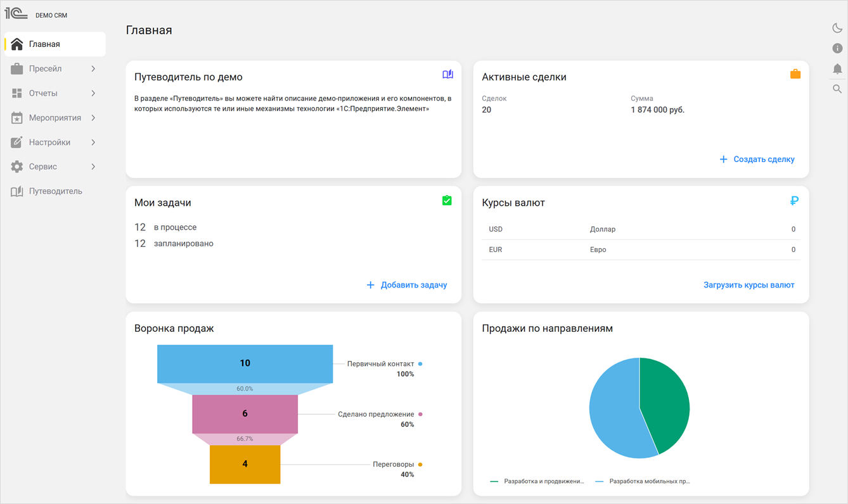Expand the Пресейл menu chevron
The image size is (848, 504).
pyautogui.click(x=93, y=69)
